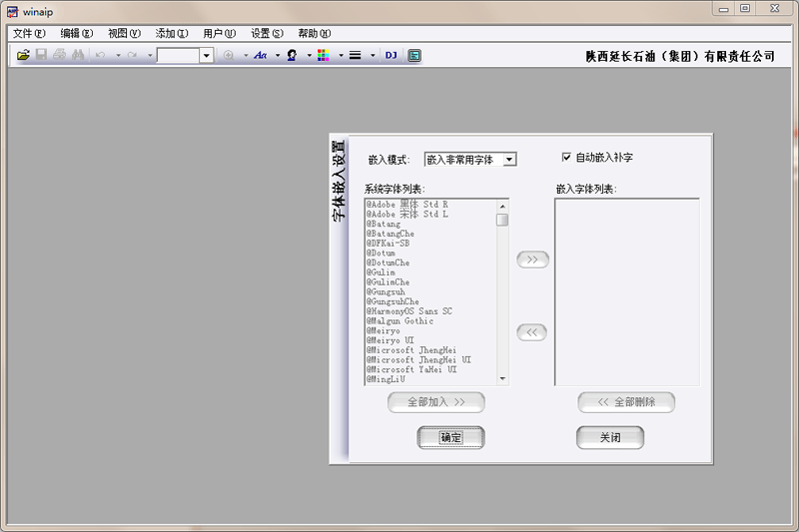Click the stamp/seal portrait toolbar icon
Image resolution: width=799 pixels, height=532 pixels.
292,56
